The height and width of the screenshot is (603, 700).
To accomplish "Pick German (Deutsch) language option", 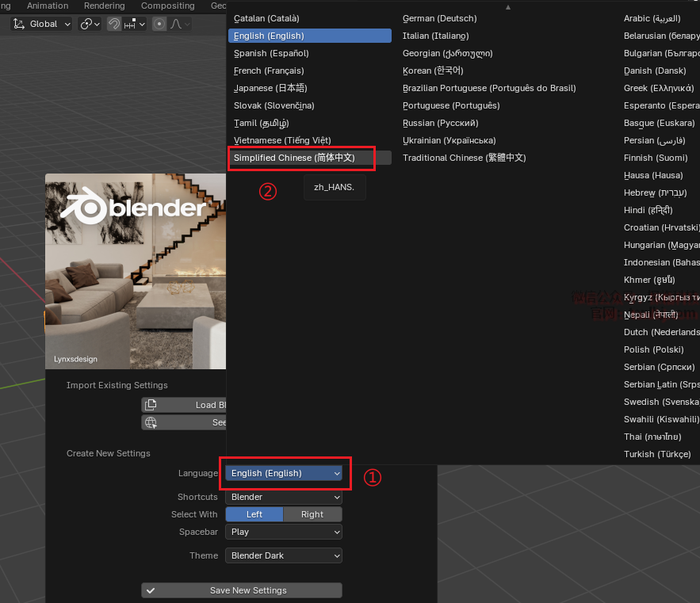I will (x=439, y=18).
